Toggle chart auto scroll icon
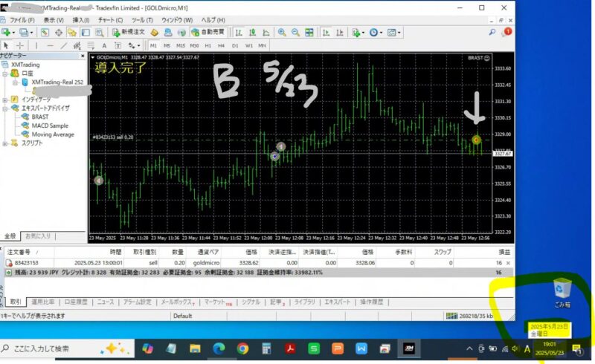 click(x=326, y=33)
